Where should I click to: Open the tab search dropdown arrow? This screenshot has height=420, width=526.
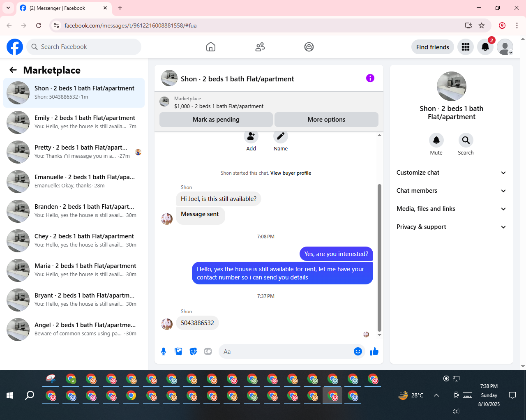[x=8, y=8]
